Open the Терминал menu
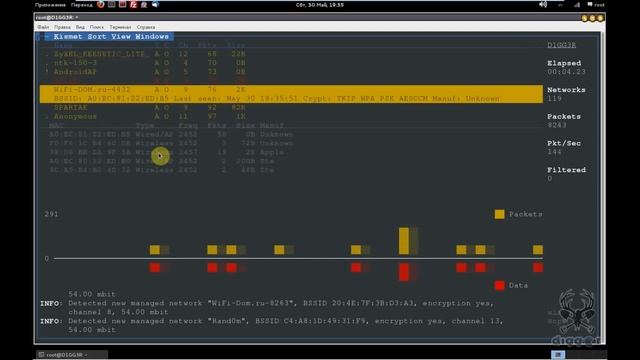Image resolution: width=640 pixels, height=360 pixels. (120, 27)
